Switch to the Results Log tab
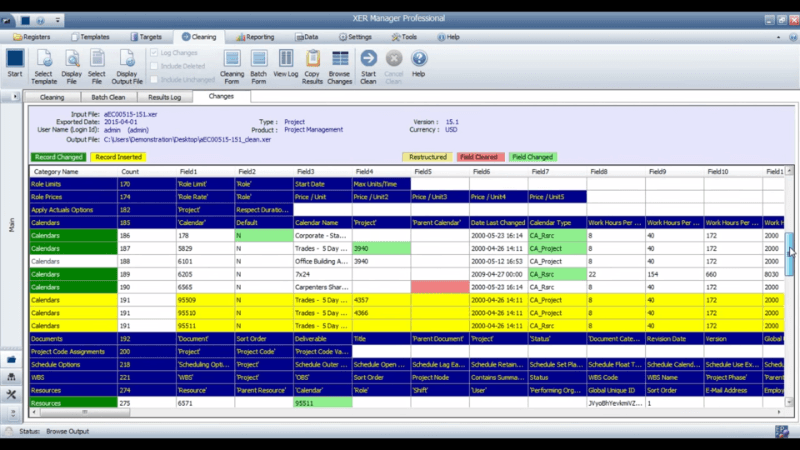800x450 pixels. 164,97
